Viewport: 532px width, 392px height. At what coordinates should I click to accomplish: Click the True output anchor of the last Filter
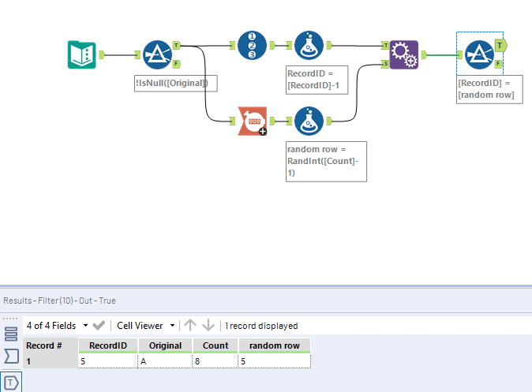500,45
